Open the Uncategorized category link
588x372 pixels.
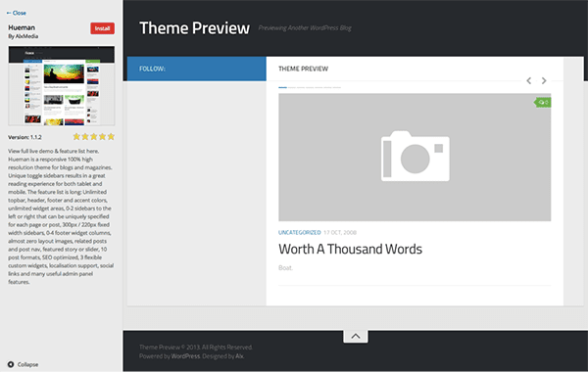coord(299,233)
